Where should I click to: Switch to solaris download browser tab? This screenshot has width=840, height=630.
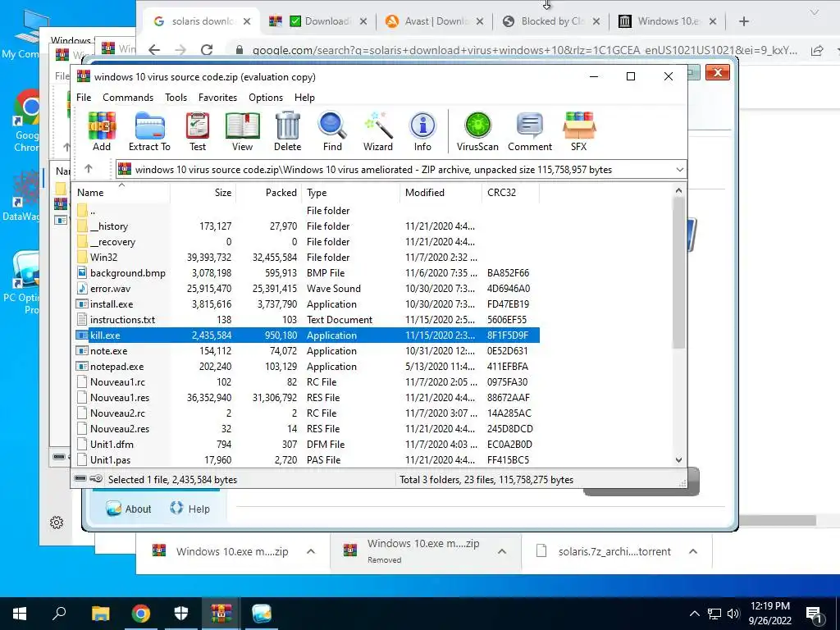[x=202, y=21]
